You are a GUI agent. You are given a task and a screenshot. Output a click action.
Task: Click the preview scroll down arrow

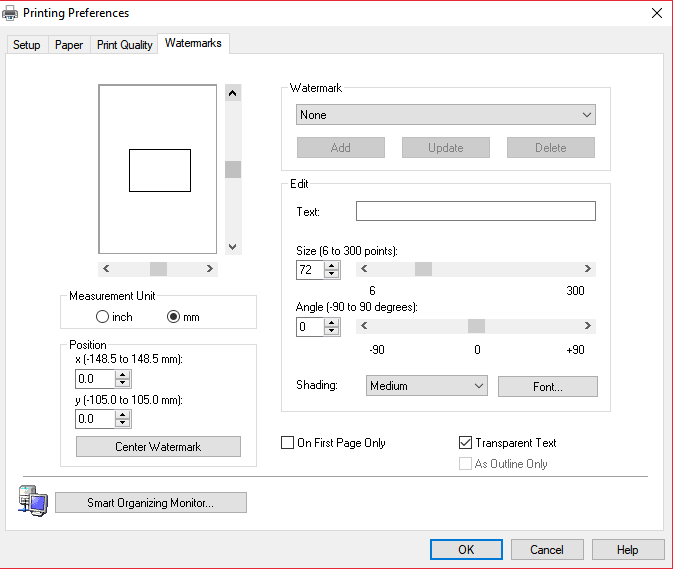point(233,246)
